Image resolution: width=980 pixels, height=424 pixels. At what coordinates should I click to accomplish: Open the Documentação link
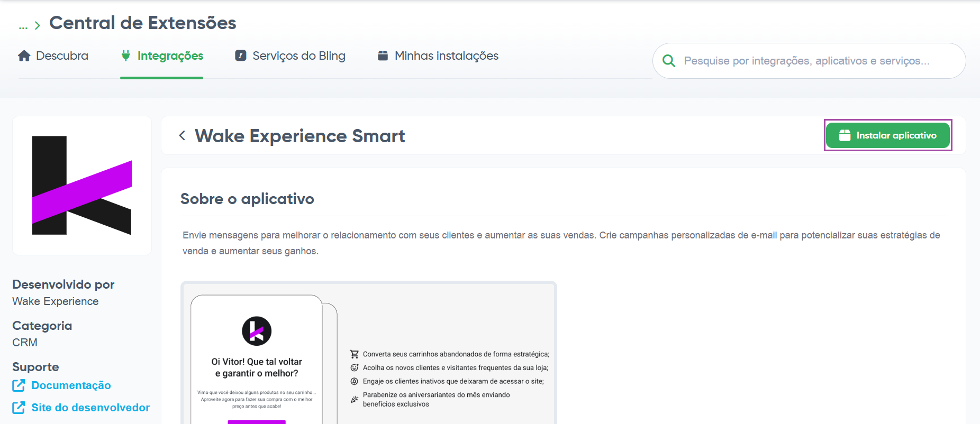[71, 385]
